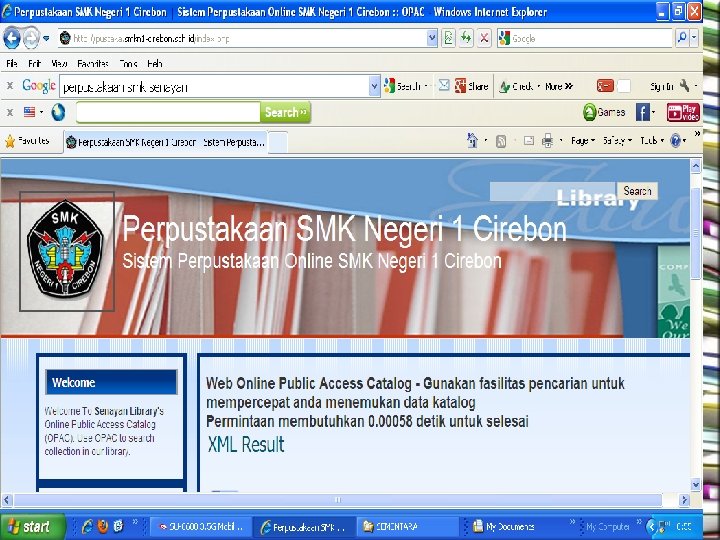The image size is (720, 540).
Task: Click the Compatibility View page icon
Action: point(449,39)
